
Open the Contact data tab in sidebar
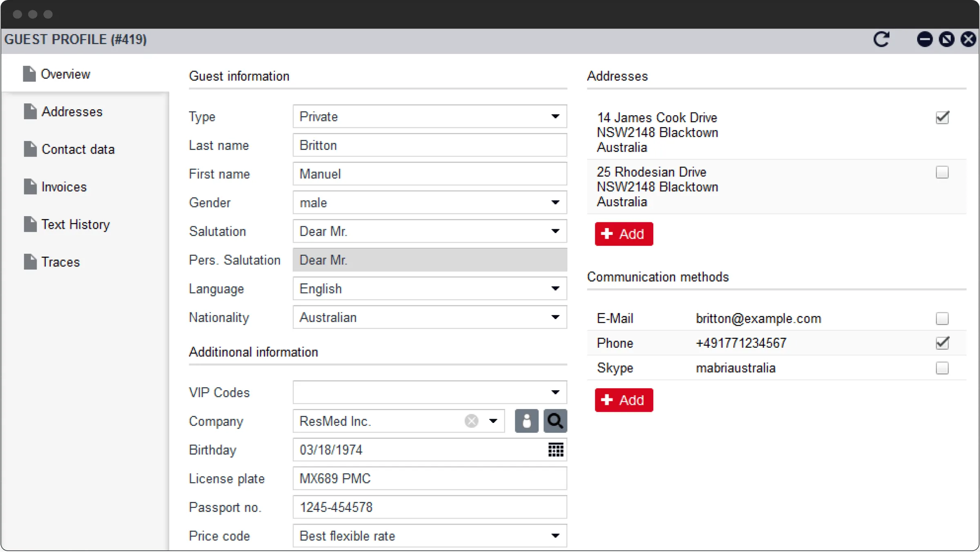[x=78, y=149]
